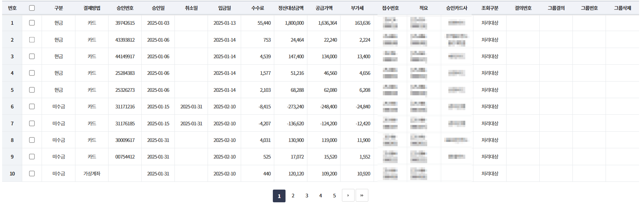Image resolution: width=644 pixels, height=209 pixels.
Task: Open page 2 of results
Action: click(x=293, y=196)
